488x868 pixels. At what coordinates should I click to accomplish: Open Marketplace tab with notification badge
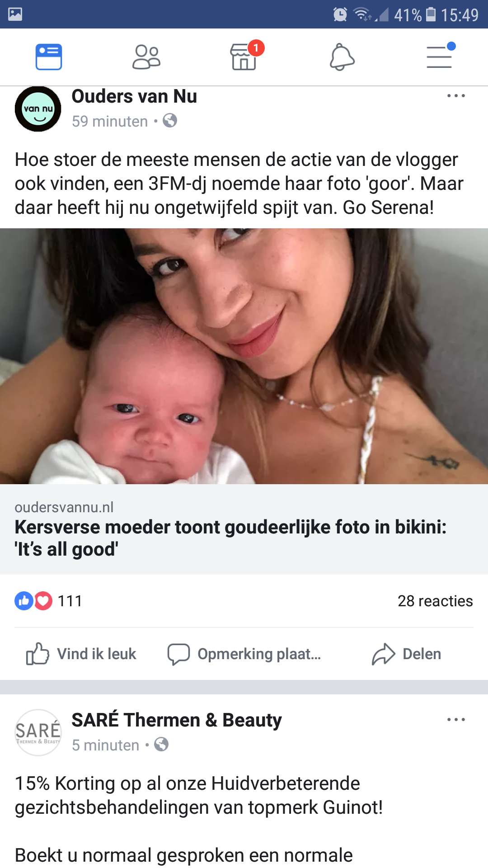[x=245, y=57]
